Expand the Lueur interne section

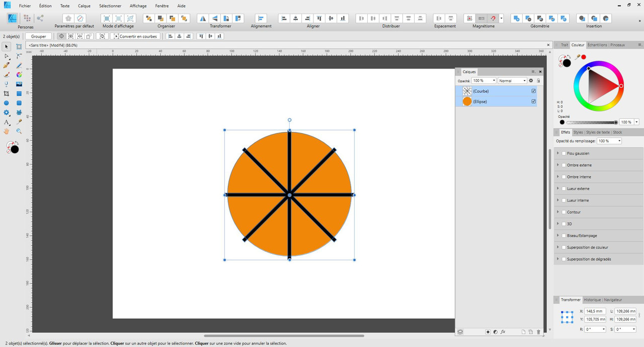pyautogui.click(x=557, y=200)
